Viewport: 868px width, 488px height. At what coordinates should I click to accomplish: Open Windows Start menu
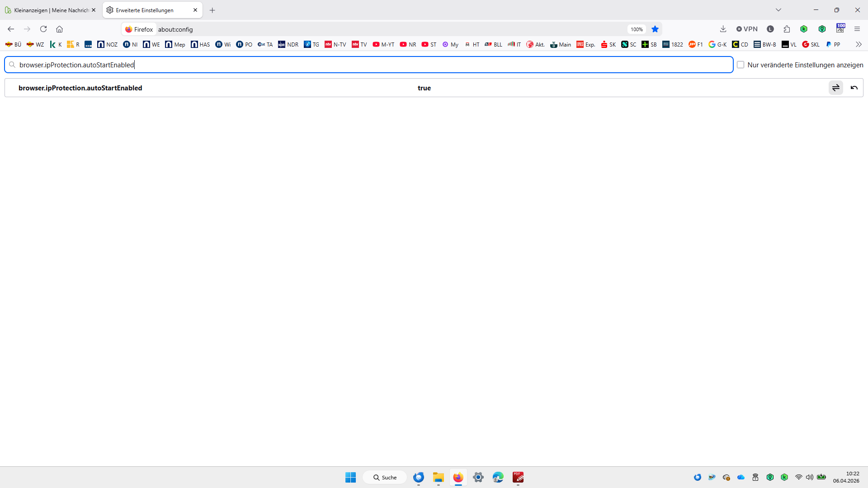[350, 477]
